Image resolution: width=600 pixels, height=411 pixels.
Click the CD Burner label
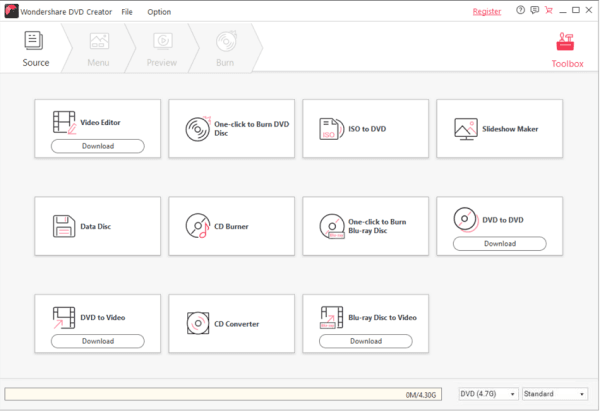coord(231,227)
